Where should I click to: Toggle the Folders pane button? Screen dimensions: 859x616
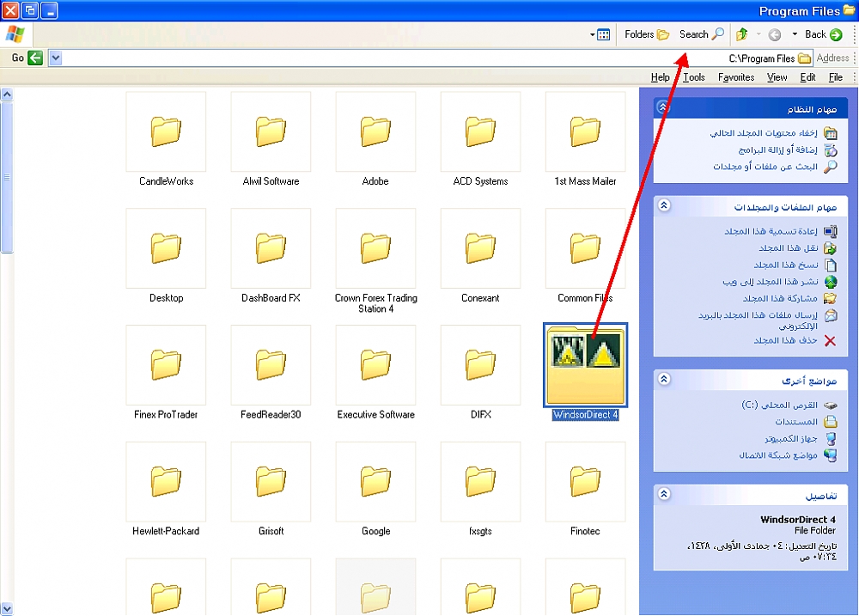click(x=647, y=35)
